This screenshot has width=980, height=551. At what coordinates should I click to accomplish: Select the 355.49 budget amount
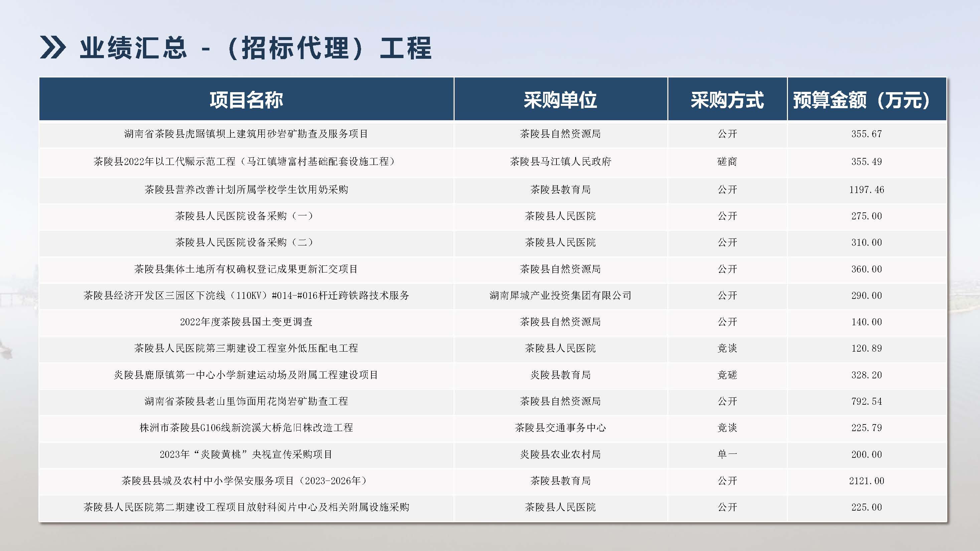pos(866,162)
